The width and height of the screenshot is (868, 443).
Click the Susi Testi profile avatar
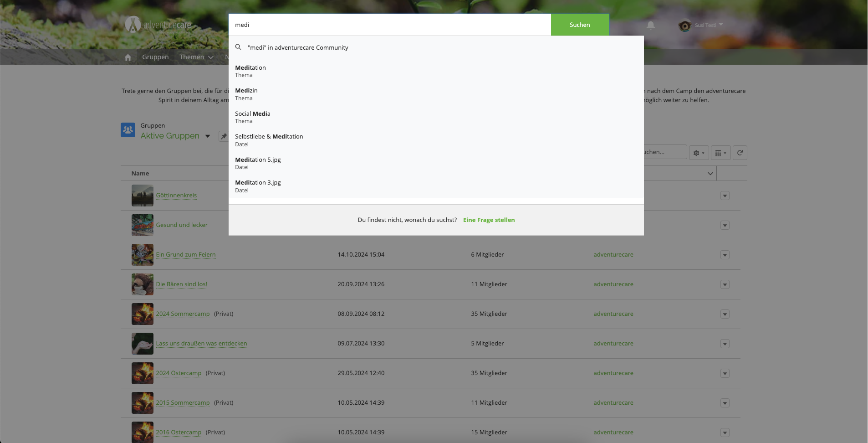tap(684, 26)
